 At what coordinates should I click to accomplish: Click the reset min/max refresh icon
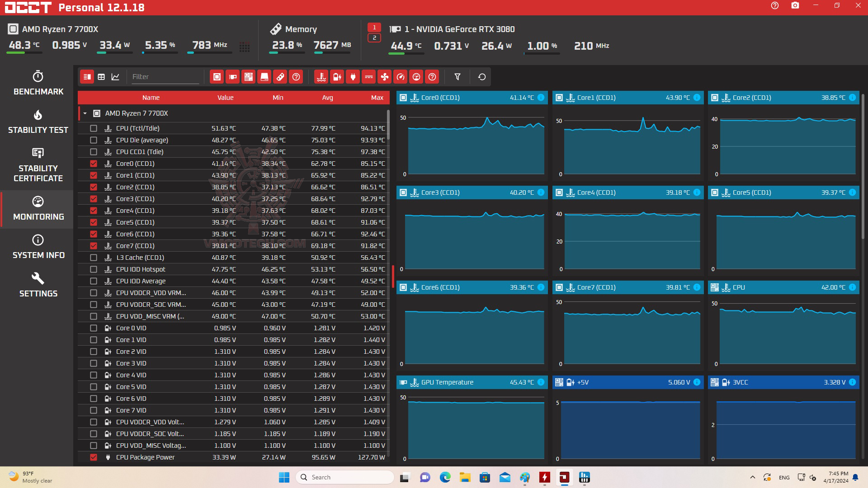click(482, 77)
